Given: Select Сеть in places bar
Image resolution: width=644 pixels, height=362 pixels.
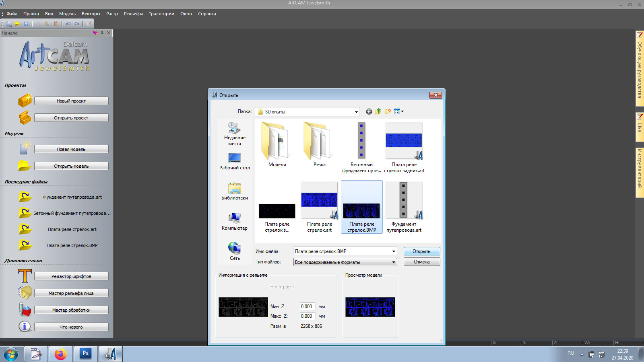Looking at the screenshot, I should click(235, 252).
